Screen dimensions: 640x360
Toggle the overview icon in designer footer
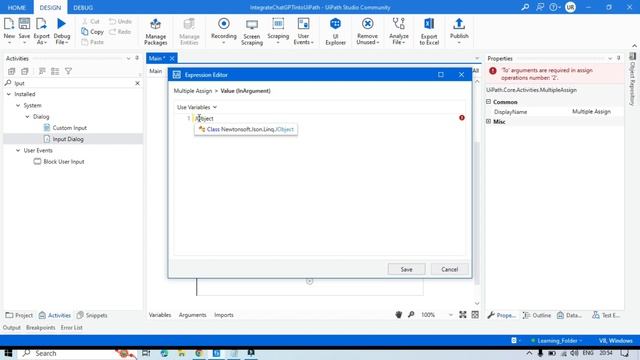pyautogui.click(x=475, y=315)
